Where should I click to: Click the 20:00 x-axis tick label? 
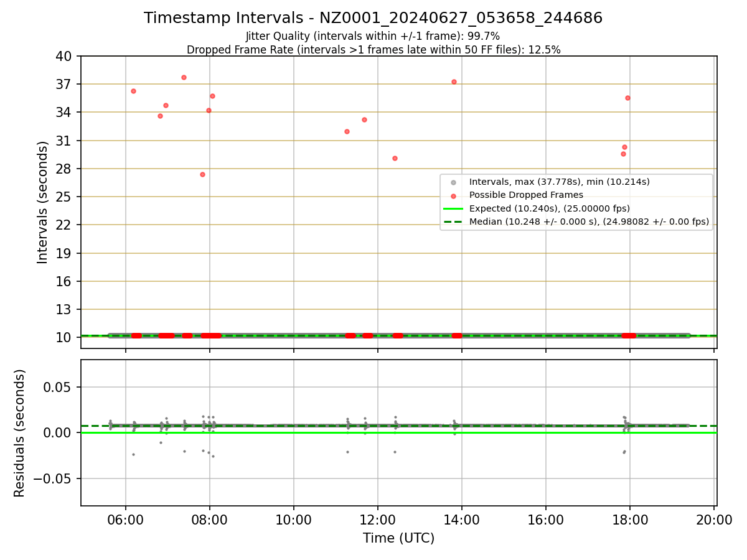(x=714, y=520)
